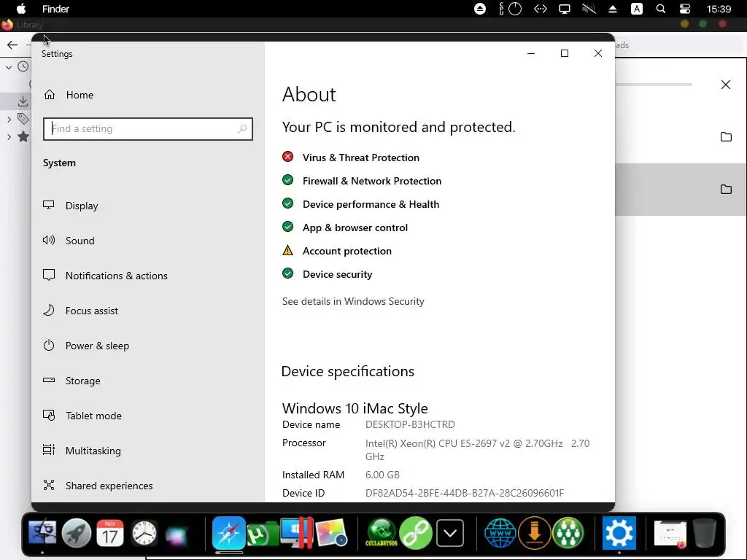Click the Windows 10 iMac Style heading
Viewport: 747px width, 560px height.
point(355,408)
